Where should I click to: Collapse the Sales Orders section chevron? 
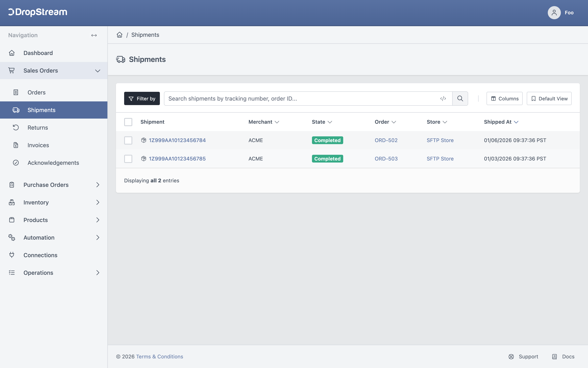point(98,71)
